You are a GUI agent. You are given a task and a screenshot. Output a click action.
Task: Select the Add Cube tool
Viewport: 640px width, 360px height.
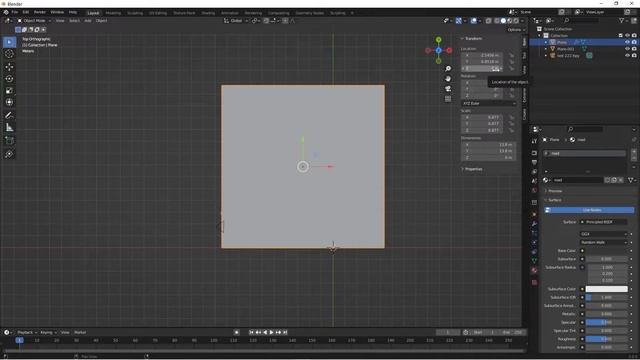[x=9, y=141]
